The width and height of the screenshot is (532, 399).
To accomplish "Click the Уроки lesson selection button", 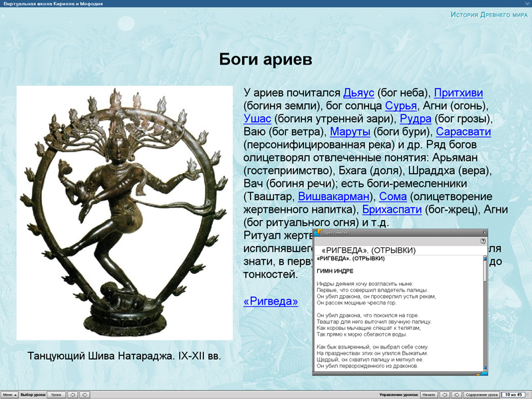I will click(x=57, y=394).
